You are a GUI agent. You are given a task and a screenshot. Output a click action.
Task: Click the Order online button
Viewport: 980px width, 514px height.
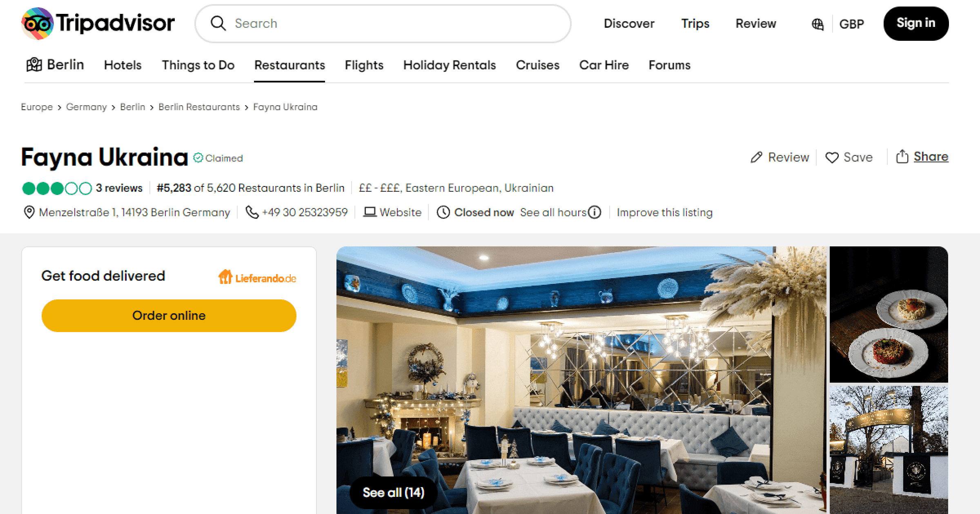(x=169, y=315)
